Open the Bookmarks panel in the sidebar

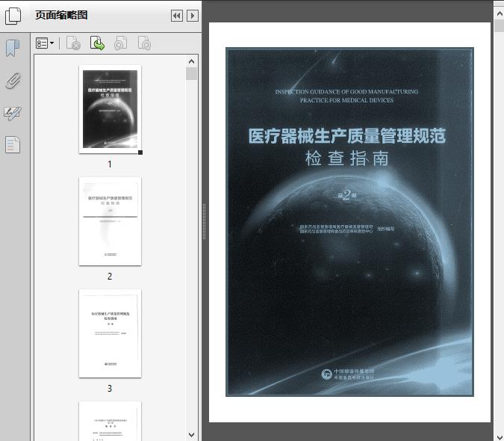coord(13,49)
